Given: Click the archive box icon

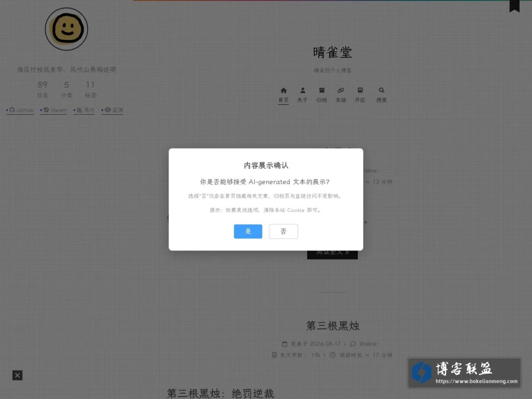Looking at the screenshot, I should (x=322, y=90).
